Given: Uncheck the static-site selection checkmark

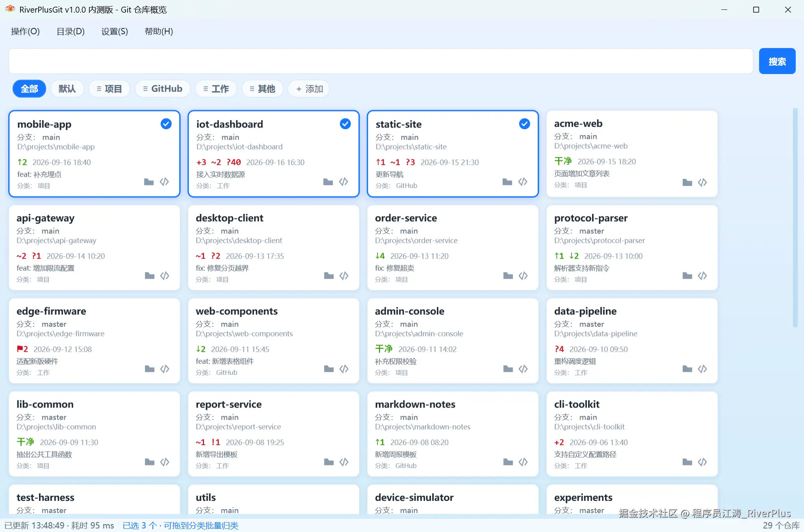Looking at the screenshot, I should coord(525,124).
